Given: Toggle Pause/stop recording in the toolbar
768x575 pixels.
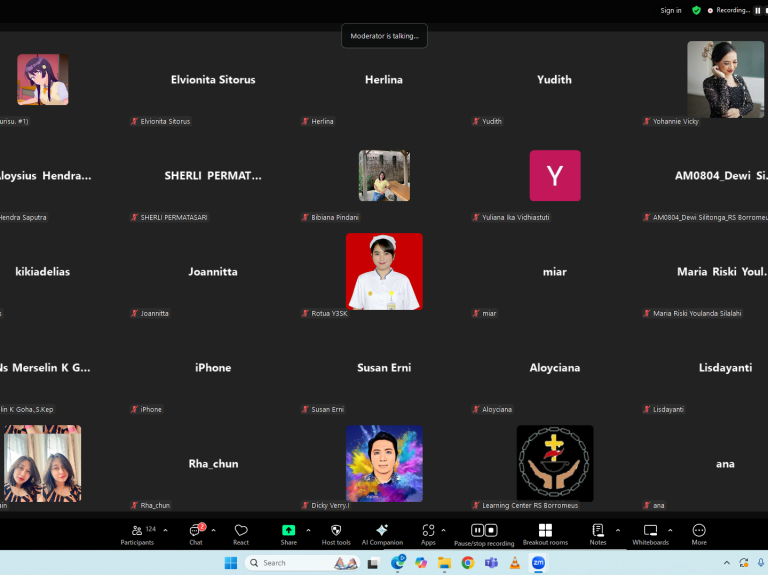Looking at the screenshot, I should [484, 534].
